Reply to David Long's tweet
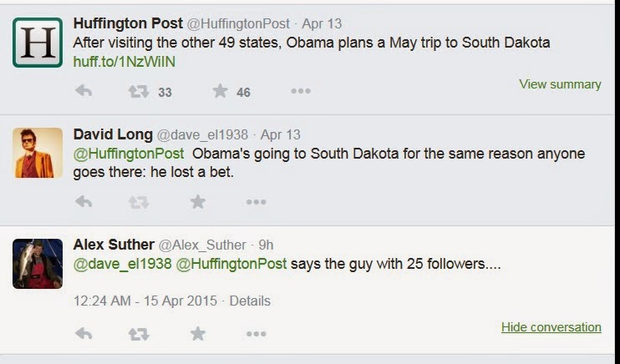Viewport: 620px width, 364px height. 84,201
